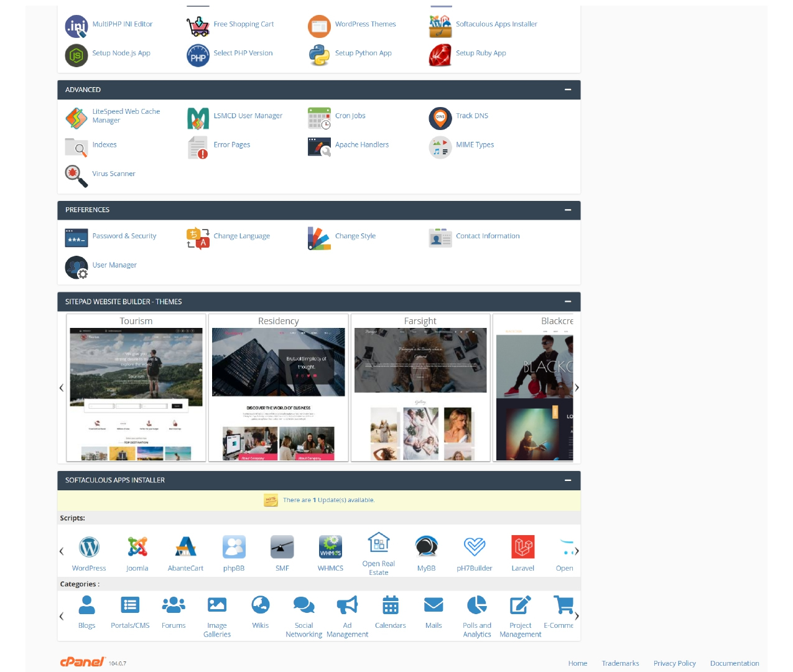This screenshot has width=793, height=672.
Task: Collapse the Preferences section
Action: (x=567, y=210)
